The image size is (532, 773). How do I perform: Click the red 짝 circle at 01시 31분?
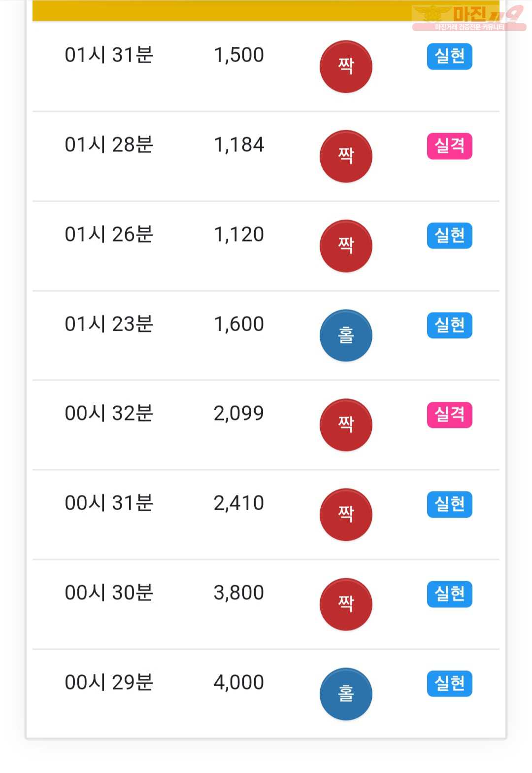click(346, 67)
